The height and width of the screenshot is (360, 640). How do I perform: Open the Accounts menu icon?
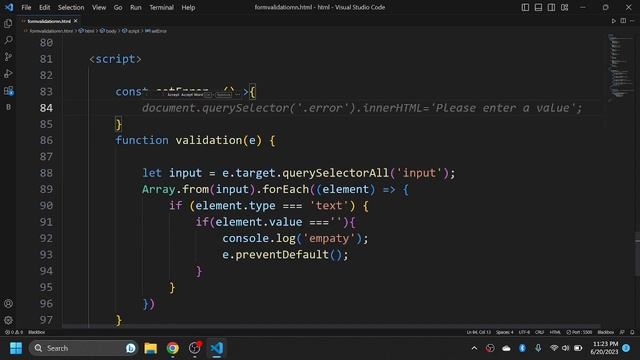pyautogui.click(x=8, y=304)
